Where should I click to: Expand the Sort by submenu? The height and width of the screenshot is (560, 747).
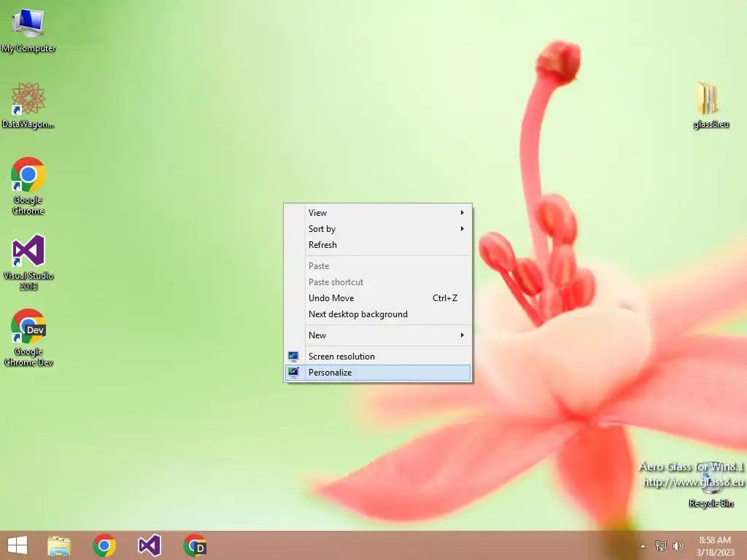(379, 229)
